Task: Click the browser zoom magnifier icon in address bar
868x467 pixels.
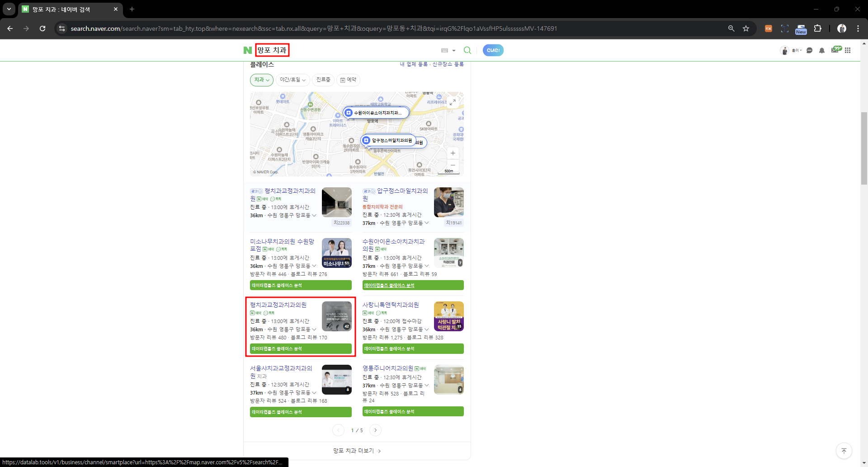Action: [x=731, y=29]
